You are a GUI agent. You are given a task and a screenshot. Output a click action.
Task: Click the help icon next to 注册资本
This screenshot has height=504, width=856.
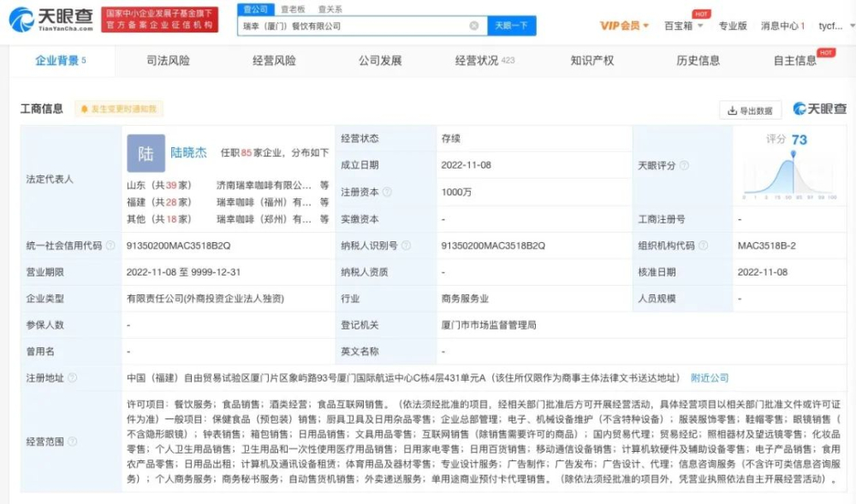click(x=387, y=192)
